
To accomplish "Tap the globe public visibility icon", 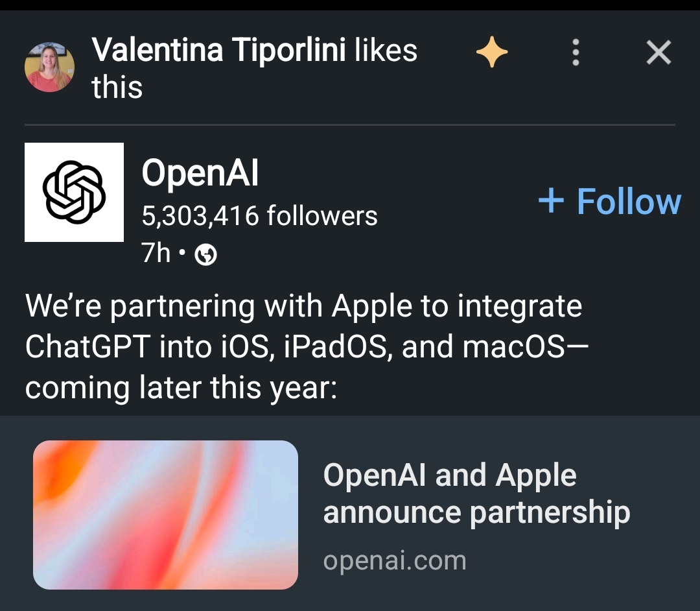I will tap(206, 256).
